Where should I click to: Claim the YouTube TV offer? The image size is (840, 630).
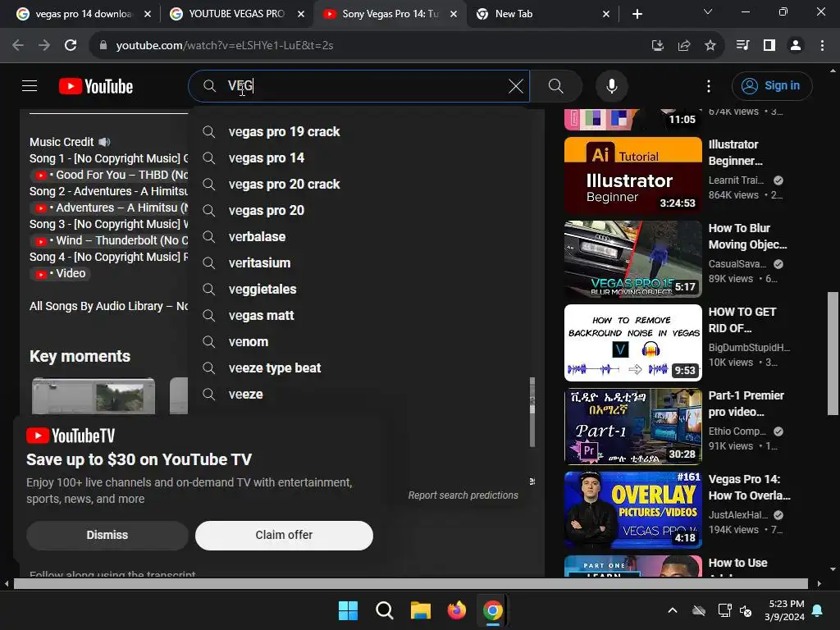(284, 535)
